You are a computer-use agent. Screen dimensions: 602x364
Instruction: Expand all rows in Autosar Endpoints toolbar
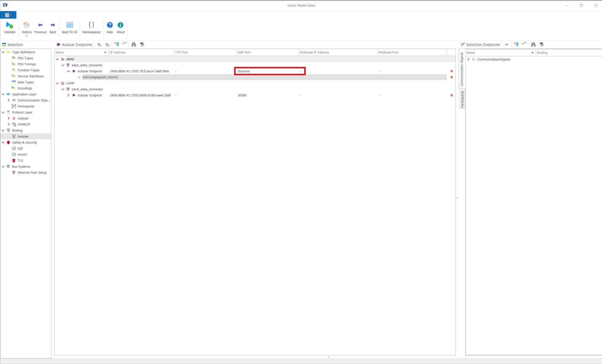[117, 45]
